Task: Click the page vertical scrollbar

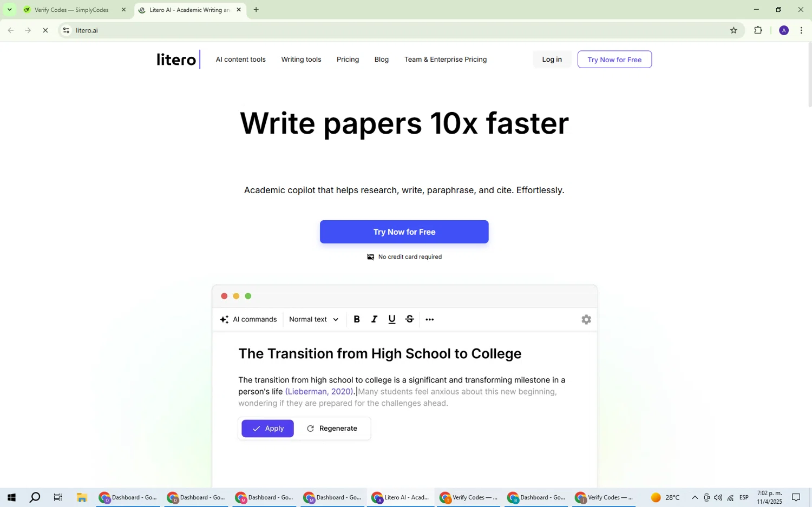Action: coord(809,74)
